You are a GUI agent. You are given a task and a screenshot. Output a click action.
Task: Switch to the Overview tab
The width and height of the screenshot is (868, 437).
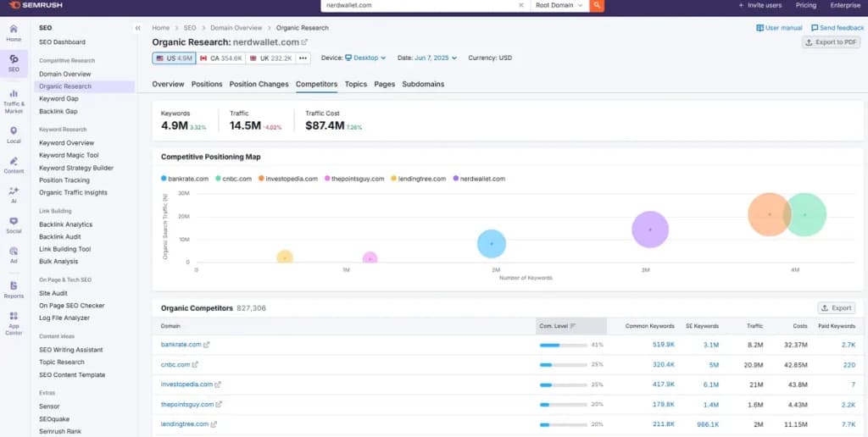168,84
